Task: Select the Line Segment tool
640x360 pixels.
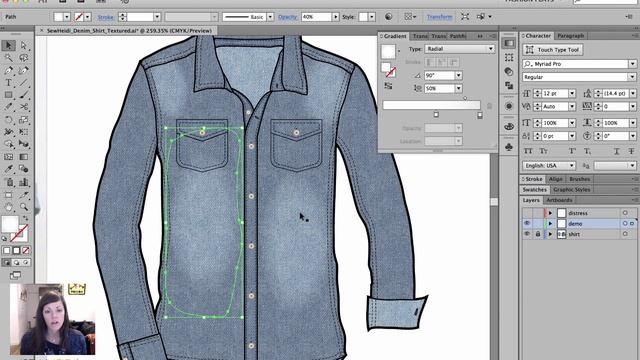Action: [x=24, y=82]
